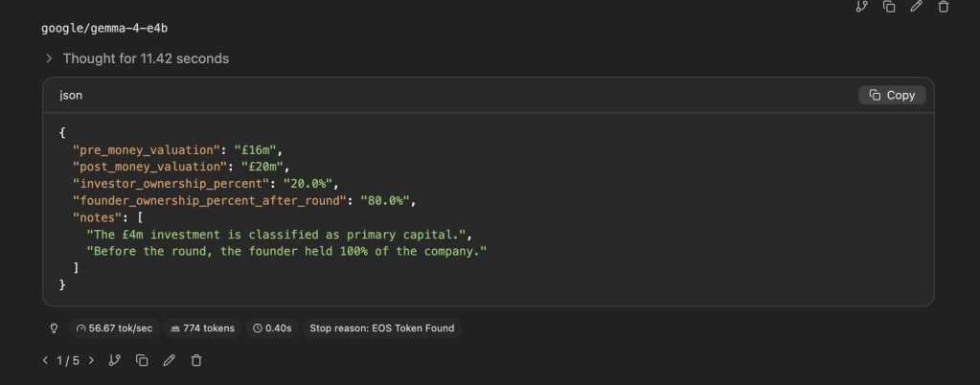980x385 pixels.
Task: Copy the response using the footer copy icon
Action: [142, 360]
